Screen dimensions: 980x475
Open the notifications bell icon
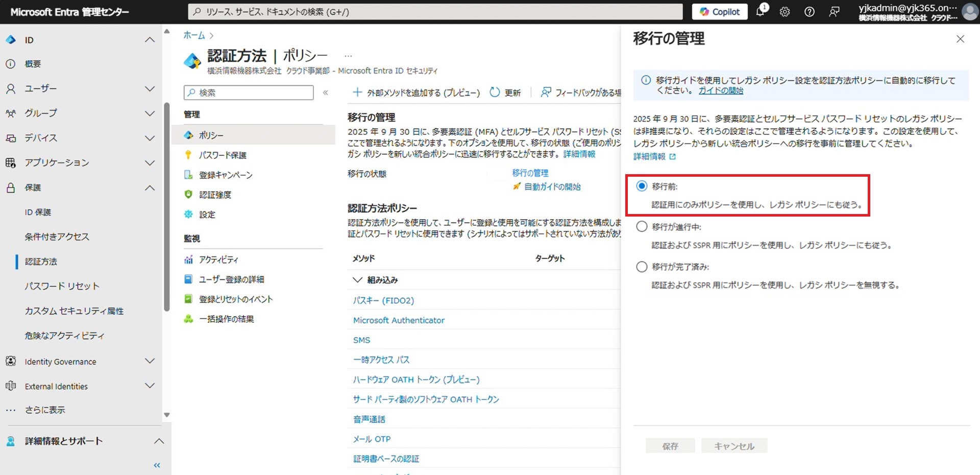coord(760,12)
